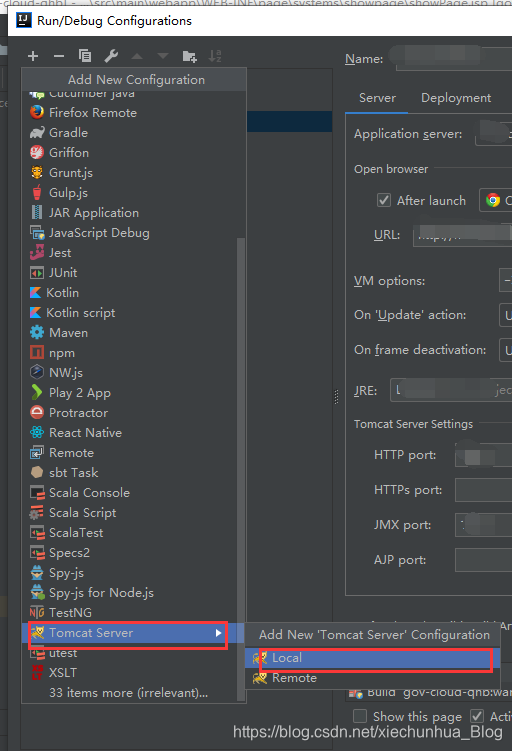The width and height of the screenshot is (512, 751).
Task: Click the HTTP port field
Action: pos(483,455)
